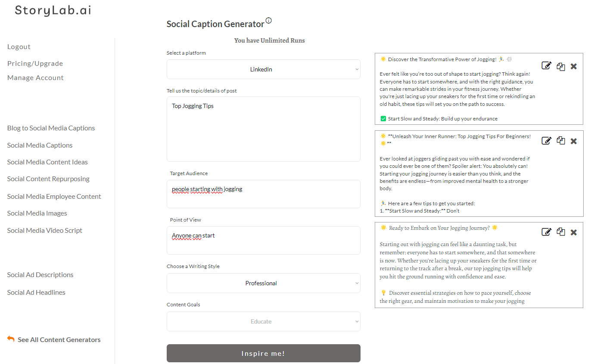Expand the Writing Style dropdown
591x364 pixels.
coord(263,283)
